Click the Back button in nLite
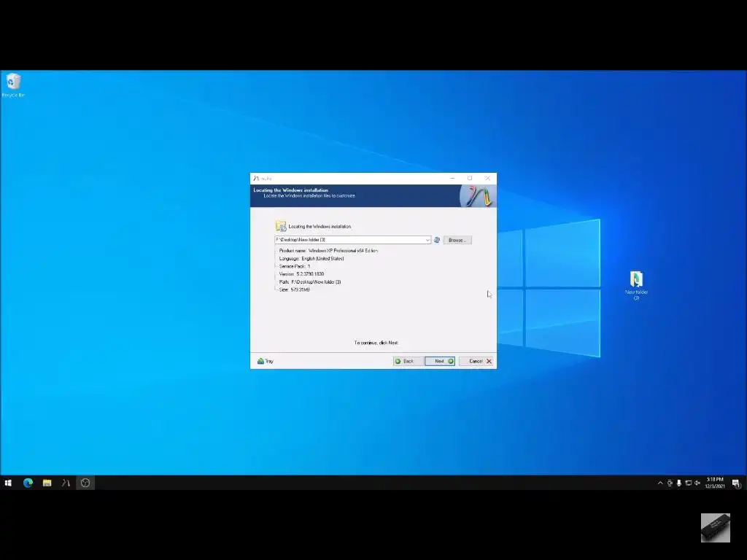 pyautogui.click(x=409, y=361)
